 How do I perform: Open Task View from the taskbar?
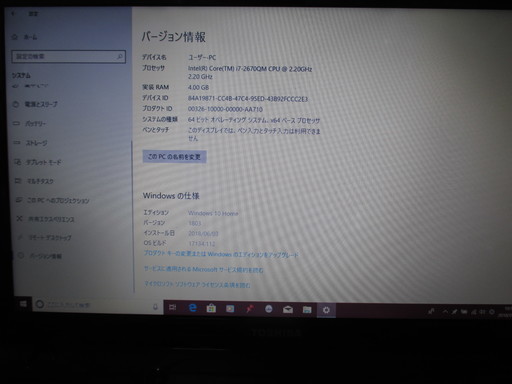click(x=173, y=307)
